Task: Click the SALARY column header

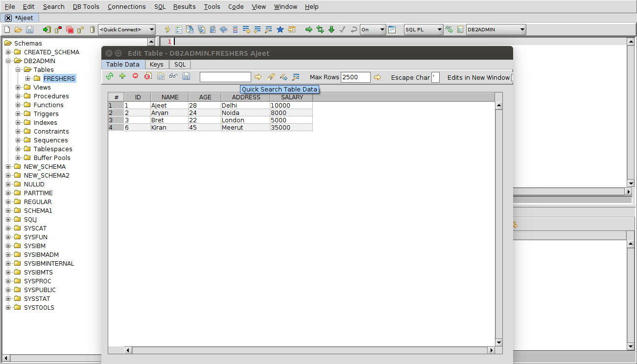Action: coord(291,97)
